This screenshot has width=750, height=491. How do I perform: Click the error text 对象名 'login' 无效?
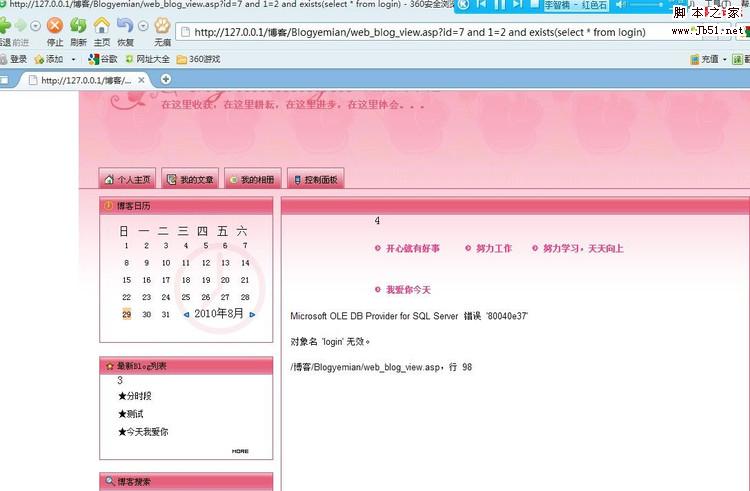pos(330,341)
